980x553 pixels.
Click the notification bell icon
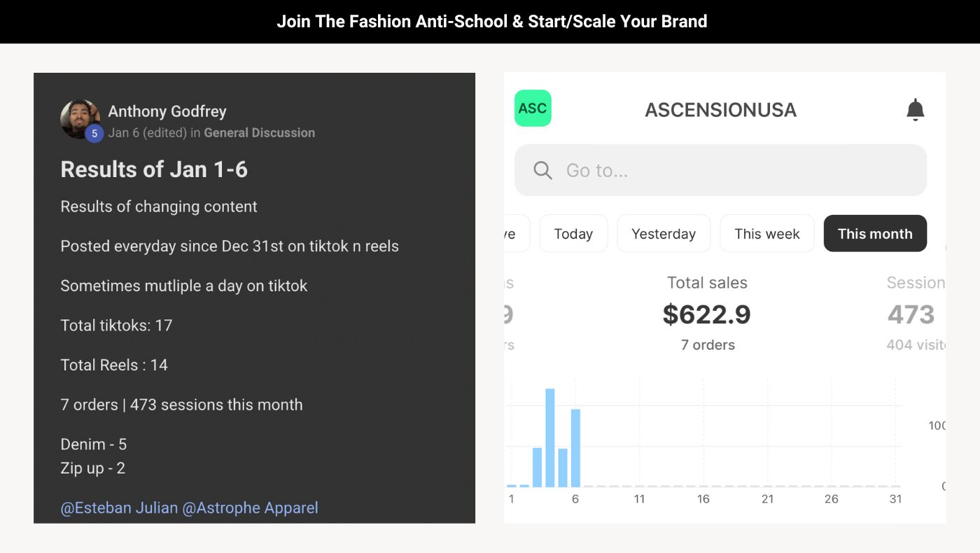[915, 110]
